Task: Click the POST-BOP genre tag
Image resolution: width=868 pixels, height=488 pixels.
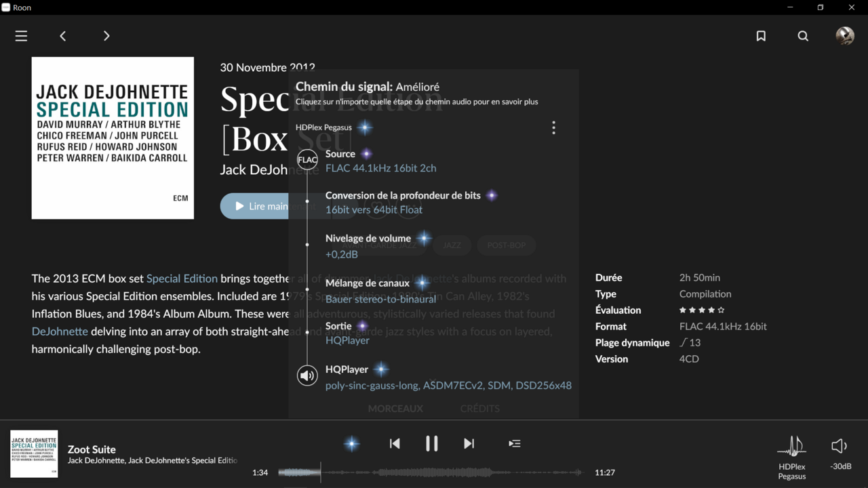Action: point(507,245)
